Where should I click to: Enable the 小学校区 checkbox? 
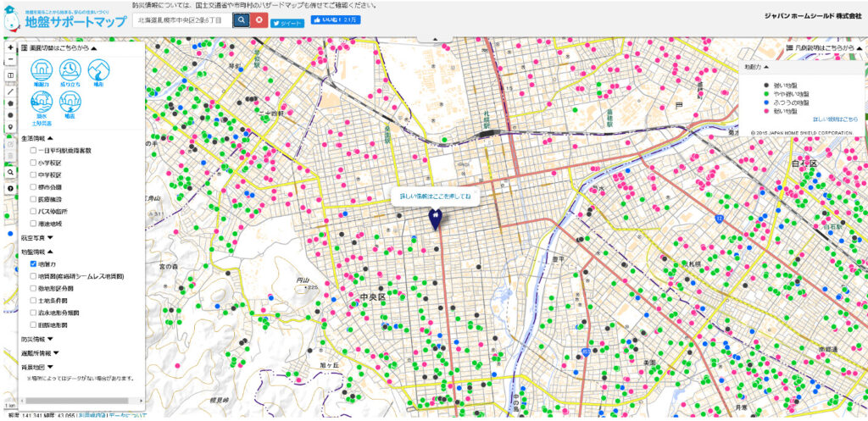click(33, 163)
